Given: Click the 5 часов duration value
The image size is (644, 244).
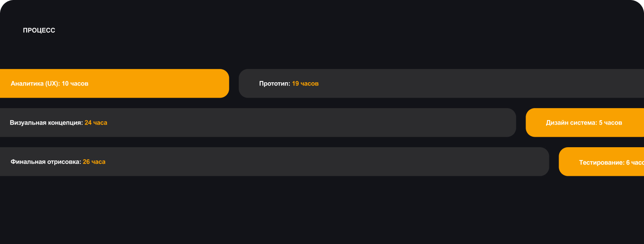Looking at the screenshot, I should [x=610, y=123].
